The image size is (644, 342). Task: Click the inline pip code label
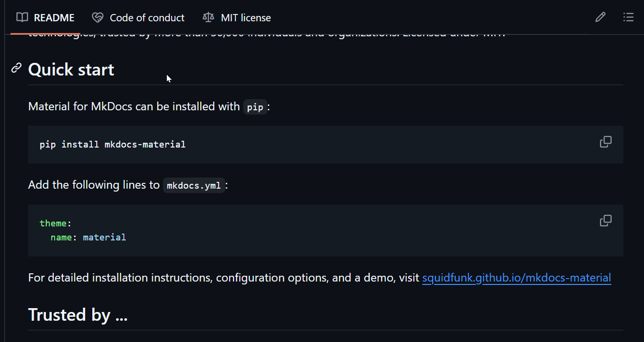255,107
